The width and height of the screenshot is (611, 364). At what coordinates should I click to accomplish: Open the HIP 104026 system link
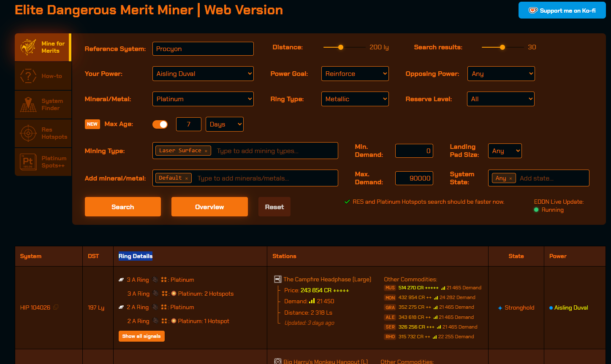35,307
